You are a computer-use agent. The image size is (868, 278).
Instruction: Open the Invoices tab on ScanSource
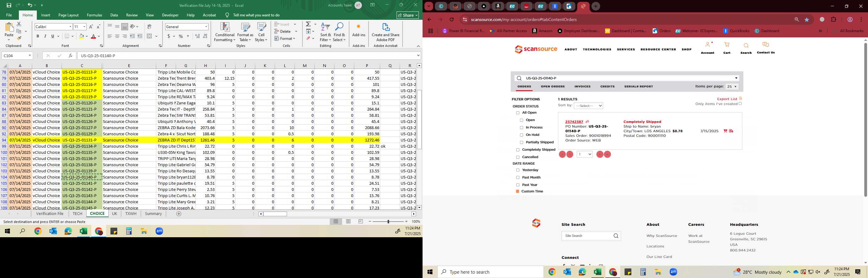tap(582, 86)
